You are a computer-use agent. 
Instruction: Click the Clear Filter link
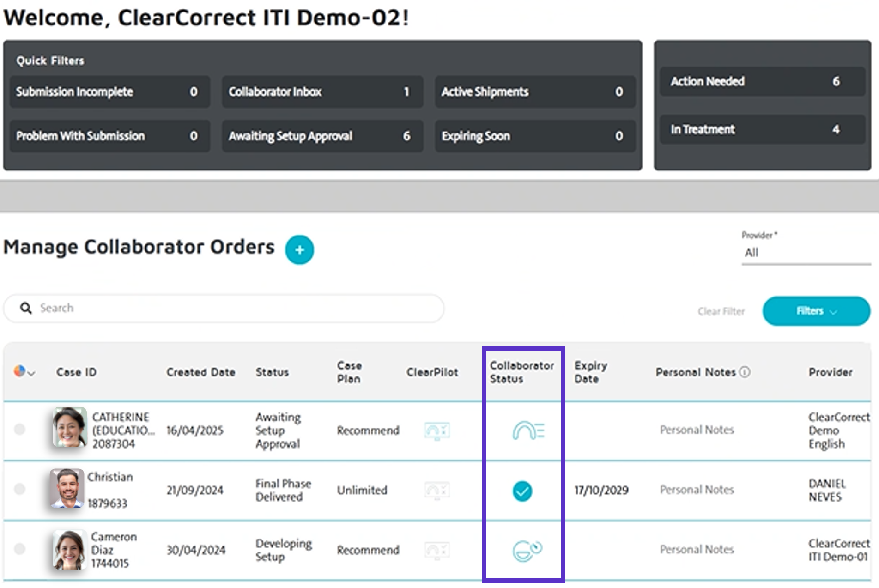tap(721, 312)
